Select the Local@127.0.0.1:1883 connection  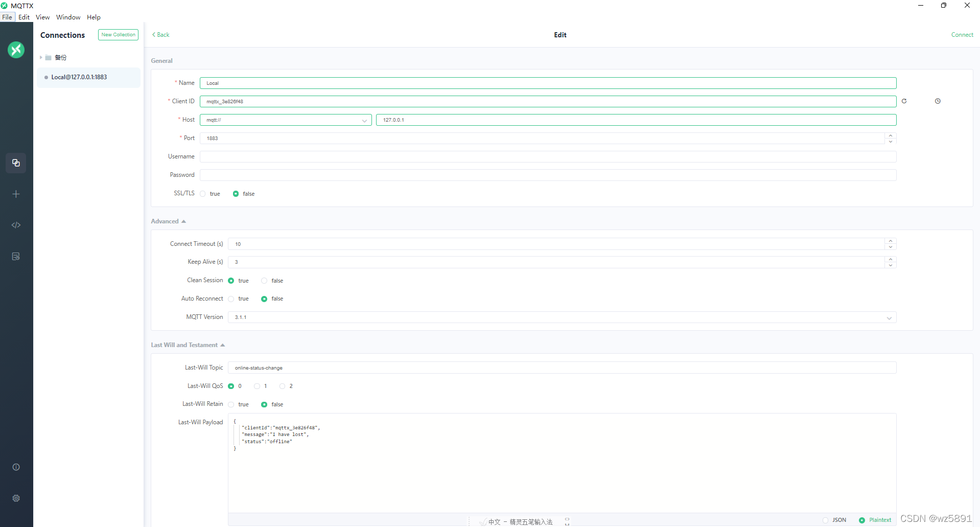(88, 78)
